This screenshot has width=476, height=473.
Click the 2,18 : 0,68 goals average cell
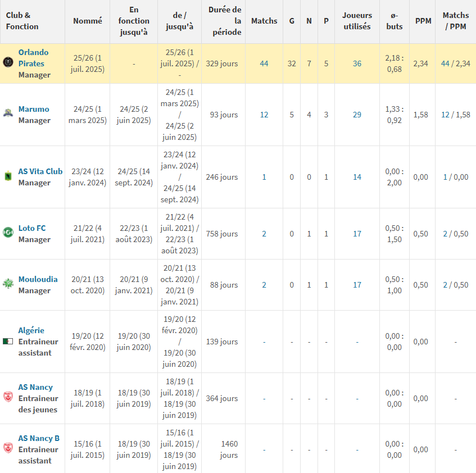pos(395,63)
